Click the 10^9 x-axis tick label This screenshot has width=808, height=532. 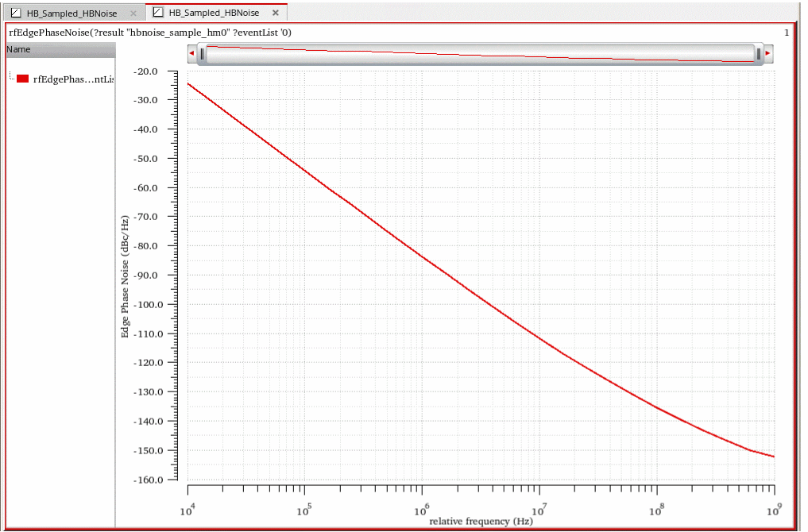[774, 510]
